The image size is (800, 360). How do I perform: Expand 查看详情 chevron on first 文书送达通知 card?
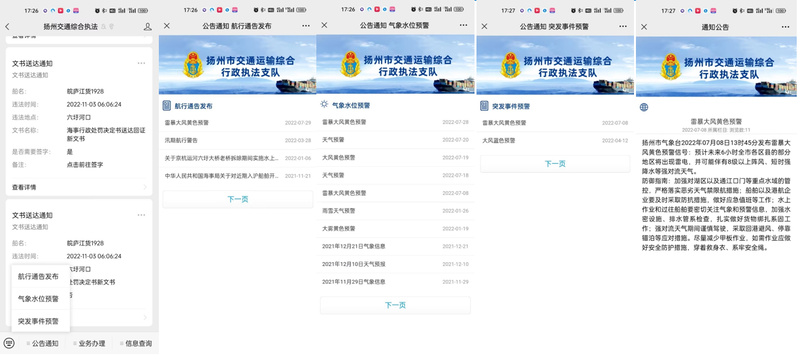pyautogui.click(x=145, y=188)
